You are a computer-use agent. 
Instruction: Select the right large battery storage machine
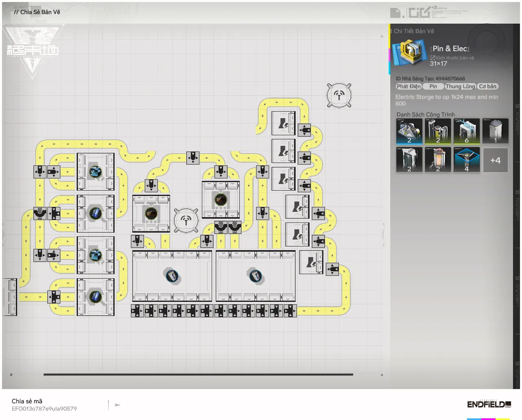coord(256,276)
